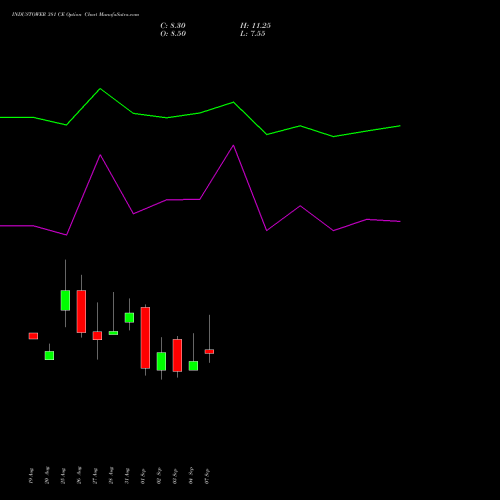Click the 19 Aug date label

click(31, 476)
